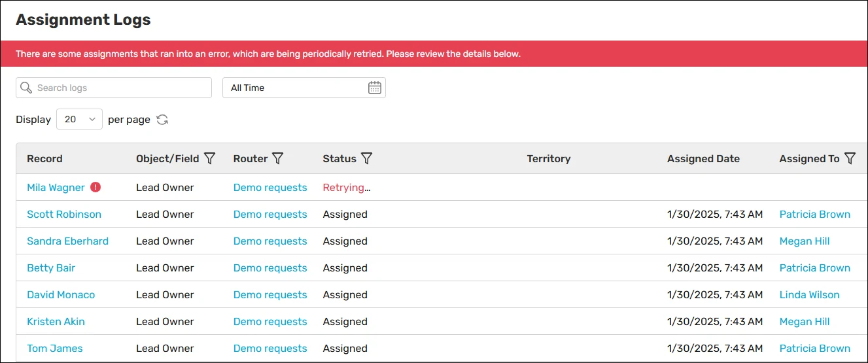This screenshot has height=363, width=868.
Task: Click the assigned date in Tom James row
Action: 715,349
